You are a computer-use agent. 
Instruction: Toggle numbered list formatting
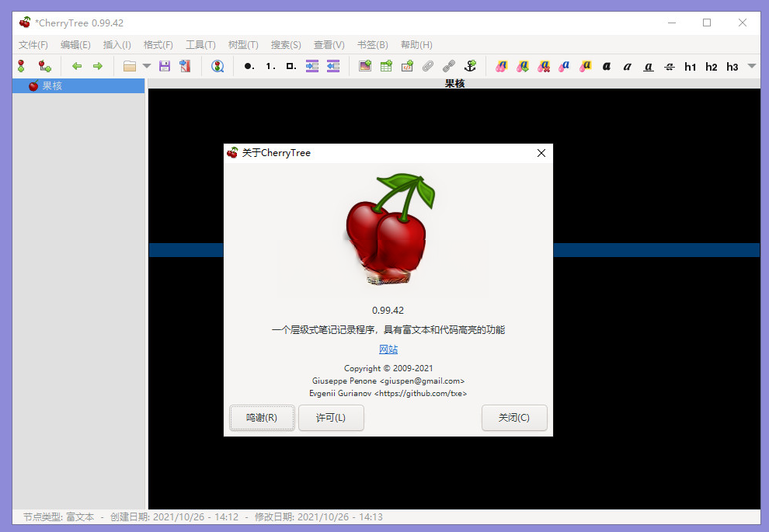(x=270, y=67)
